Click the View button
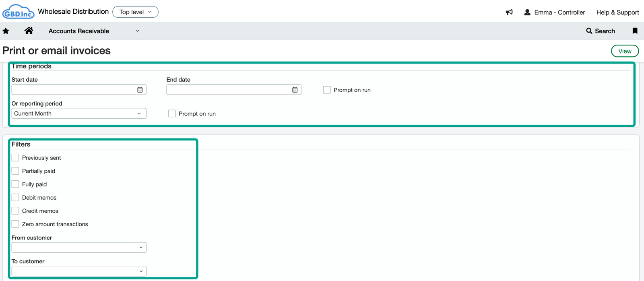Viewport: 644px width, 281px height. (x=625, y=51)
